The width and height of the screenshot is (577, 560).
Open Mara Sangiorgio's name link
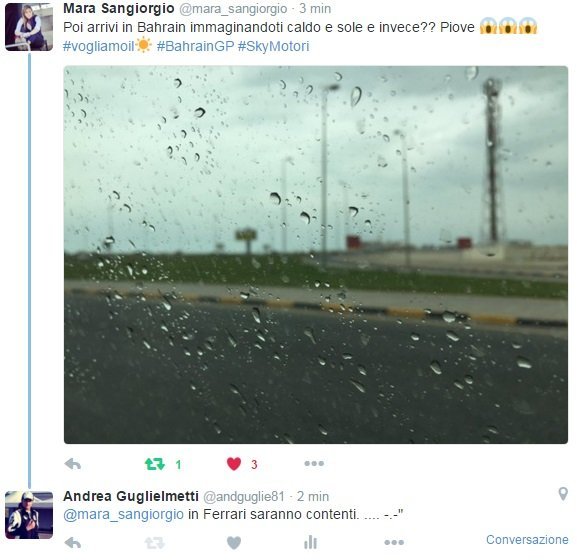click(x=118, y=8)
